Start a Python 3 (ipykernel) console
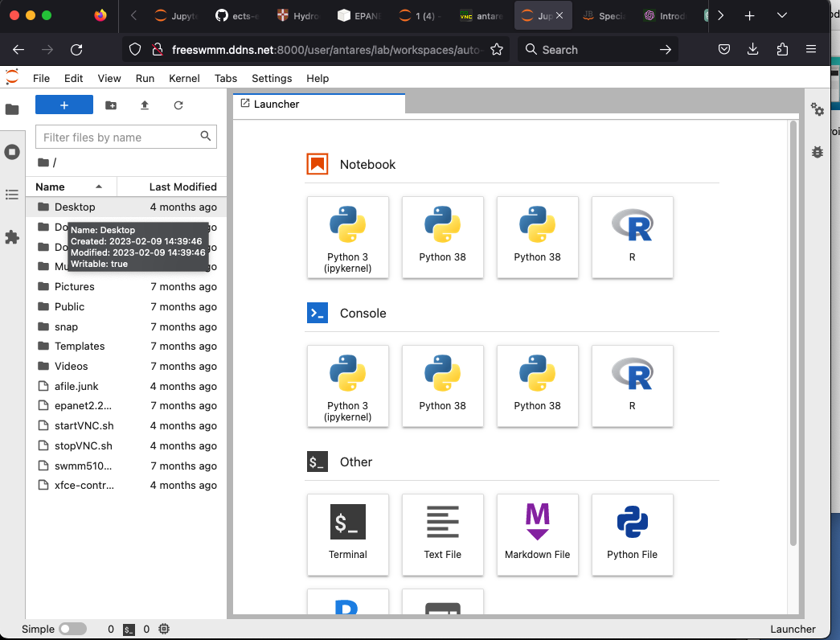The height and width of the screenshot is (640, 840). (348, 386)
